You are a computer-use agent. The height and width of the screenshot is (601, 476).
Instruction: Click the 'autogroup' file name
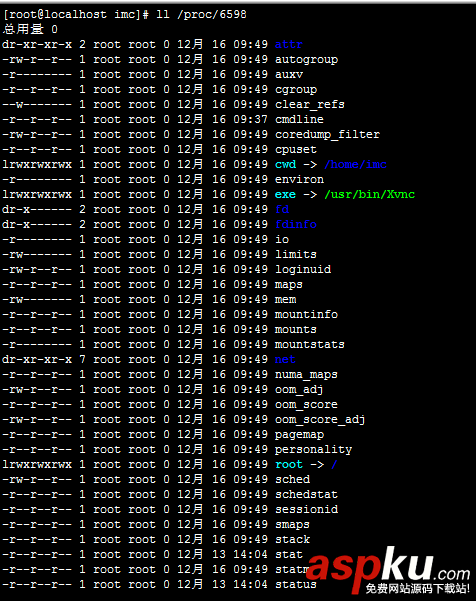pos(306,59)
